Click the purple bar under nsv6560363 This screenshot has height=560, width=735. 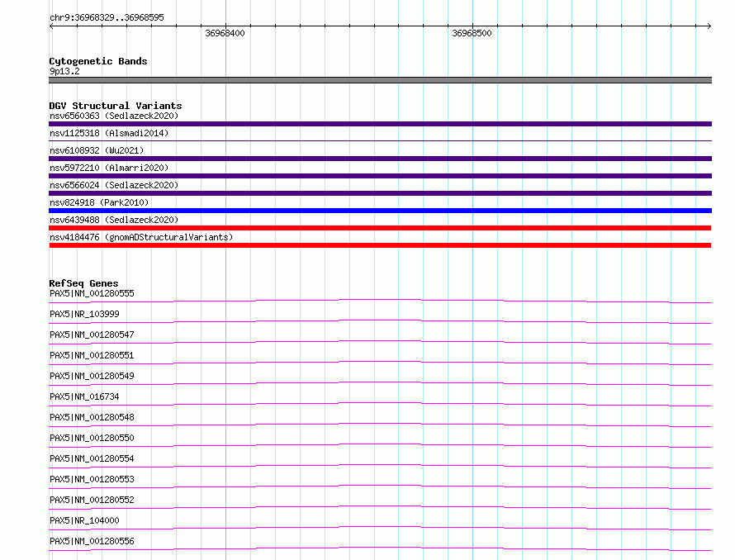click(x=380, y=124)
